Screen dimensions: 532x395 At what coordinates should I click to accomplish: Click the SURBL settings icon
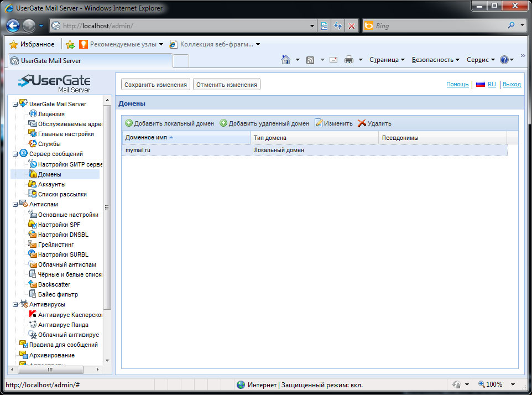tap(33, 254)
